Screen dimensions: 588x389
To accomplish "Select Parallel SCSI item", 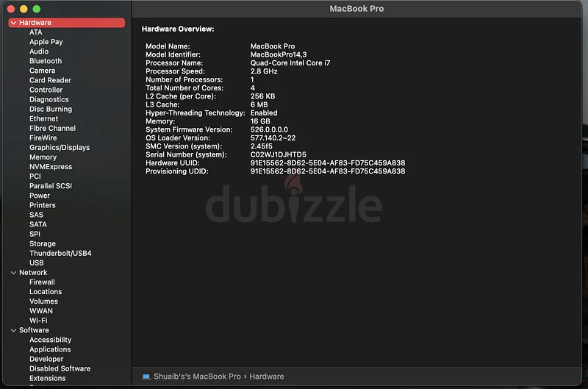I will coord(51,186).
